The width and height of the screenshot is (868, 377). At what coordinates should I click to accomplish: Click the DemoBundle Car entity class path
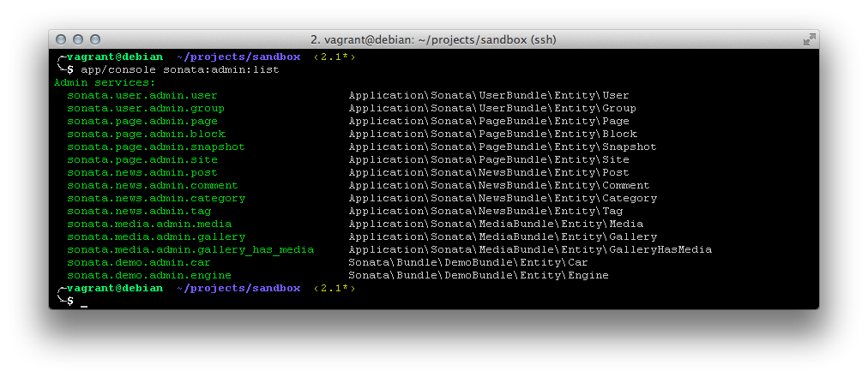[468, 262]
